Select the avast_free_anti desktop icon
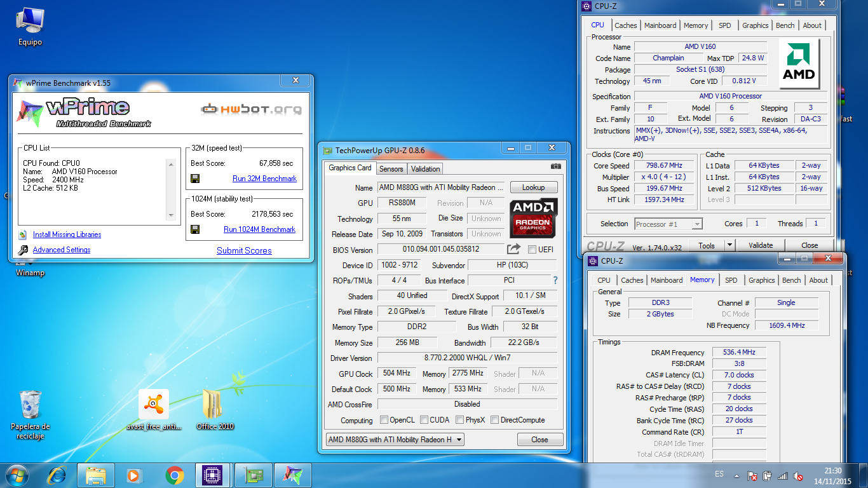868x488 pixels. [x=154, y=410]
